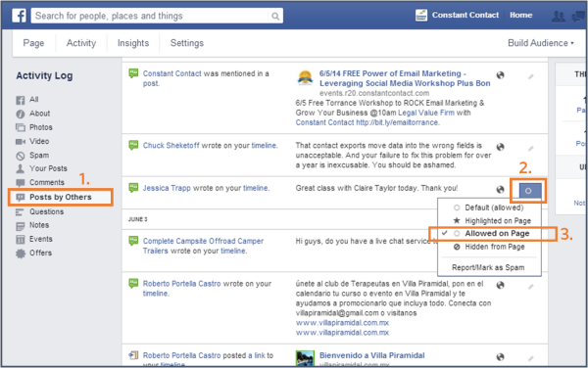Click the Offers gear icon in sidebar

(21, 253)
